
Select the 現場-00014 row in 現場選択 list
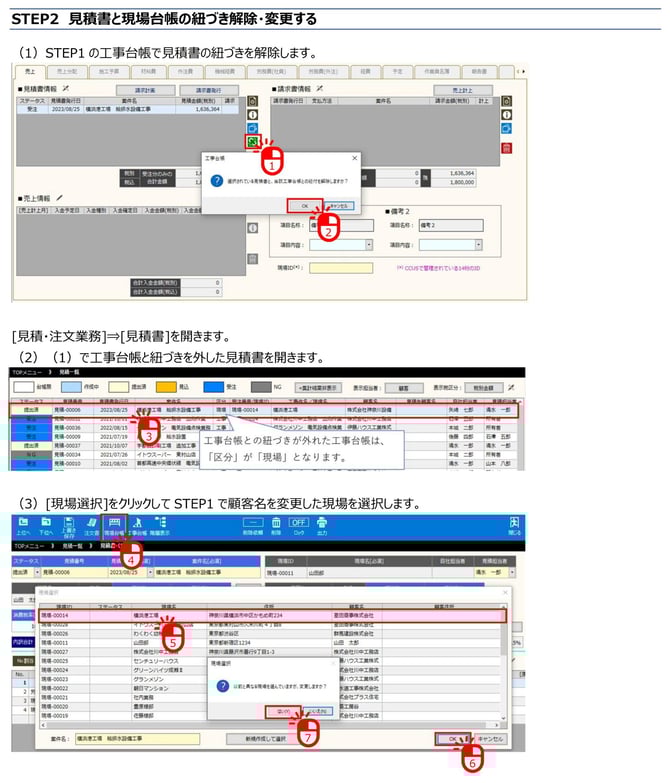[200, 616]
